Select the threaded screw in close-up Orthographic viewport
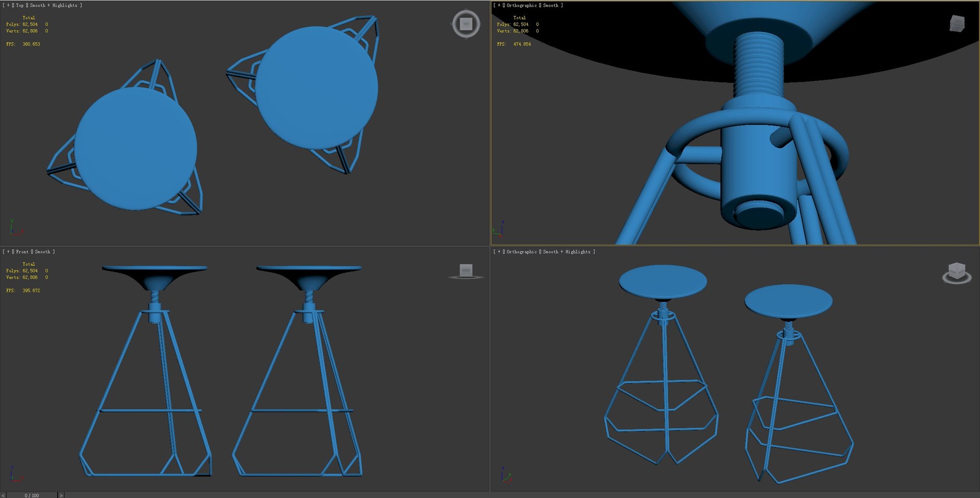Viewport: 980px width, 498px height. [758, 64]
